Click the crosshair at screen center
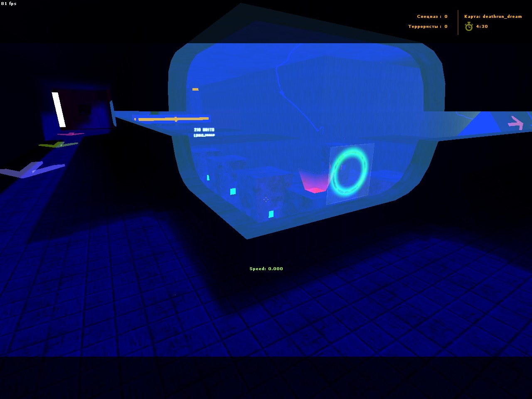Screen dimensions: 532x399 (x=266, y=199)
